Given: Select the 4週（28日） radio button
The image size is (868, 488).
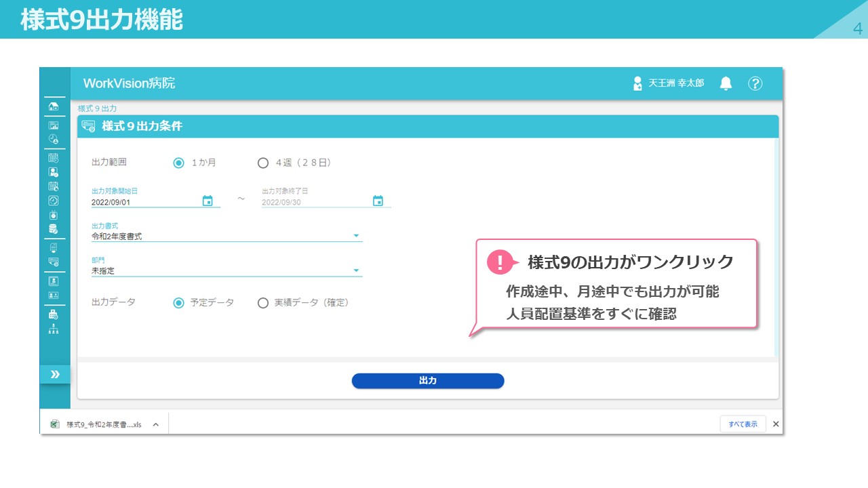Looking at the screenshot, I should 263,163.
